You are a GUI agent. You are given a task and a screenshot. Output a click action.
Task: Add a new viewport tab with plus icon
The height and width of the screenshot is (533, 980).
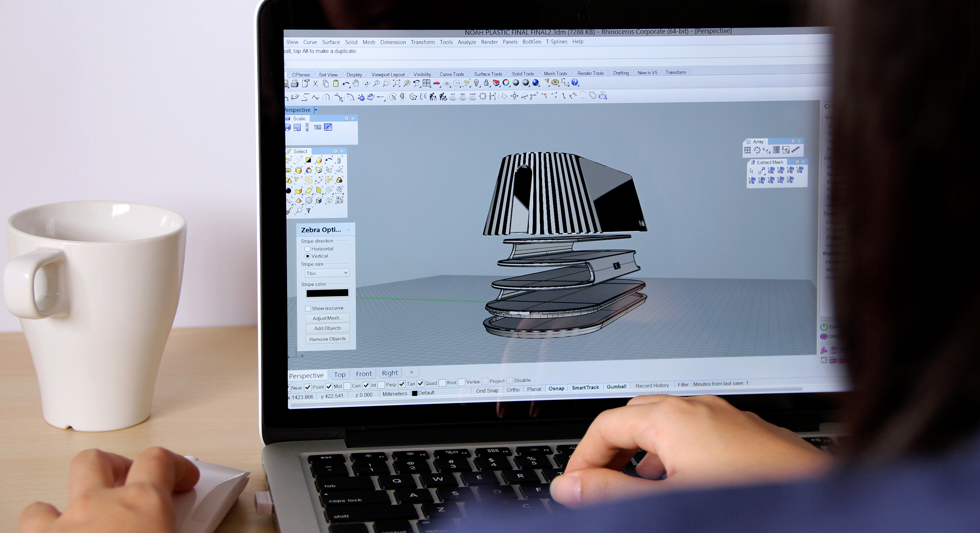point(411,372)
